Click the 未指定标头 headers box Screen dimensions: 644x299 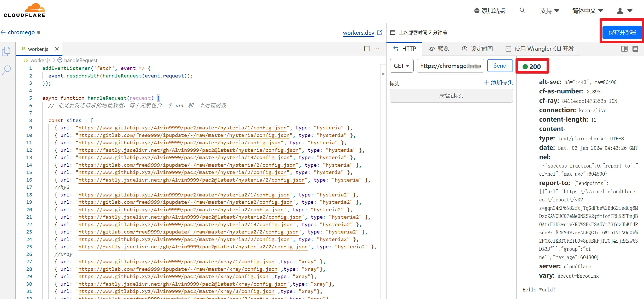pos(451,96)
